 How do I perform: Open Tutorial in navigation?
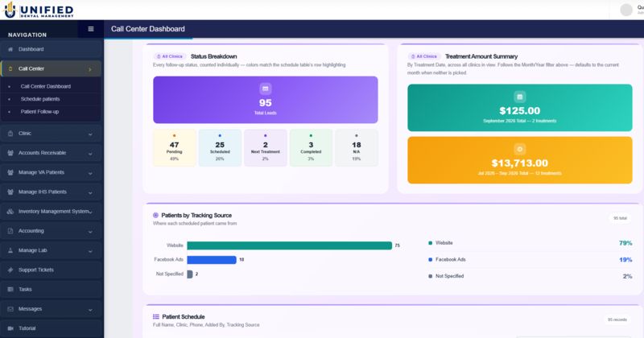51,328
